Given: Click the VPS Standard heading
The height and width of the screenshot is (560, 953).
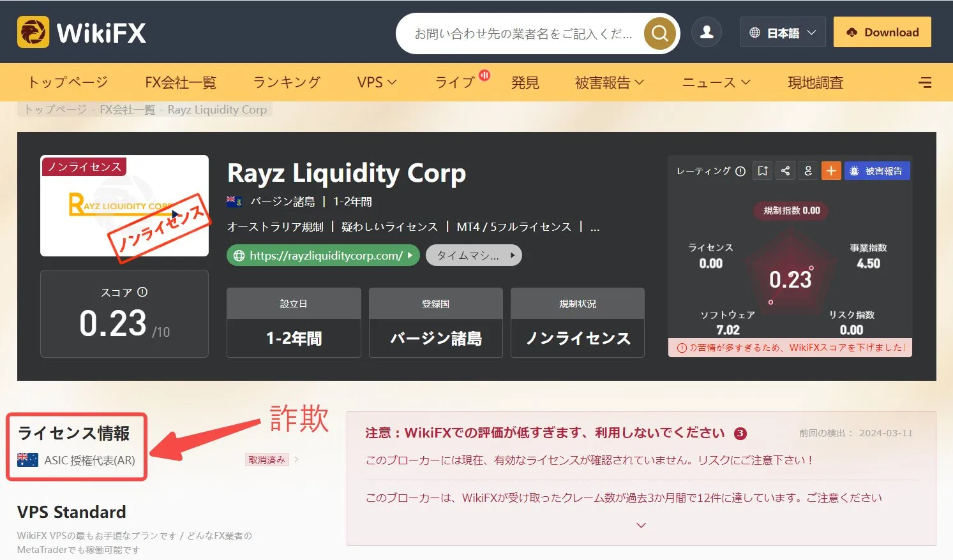Looking at the screenshot, I should click(x=71, y=512).
